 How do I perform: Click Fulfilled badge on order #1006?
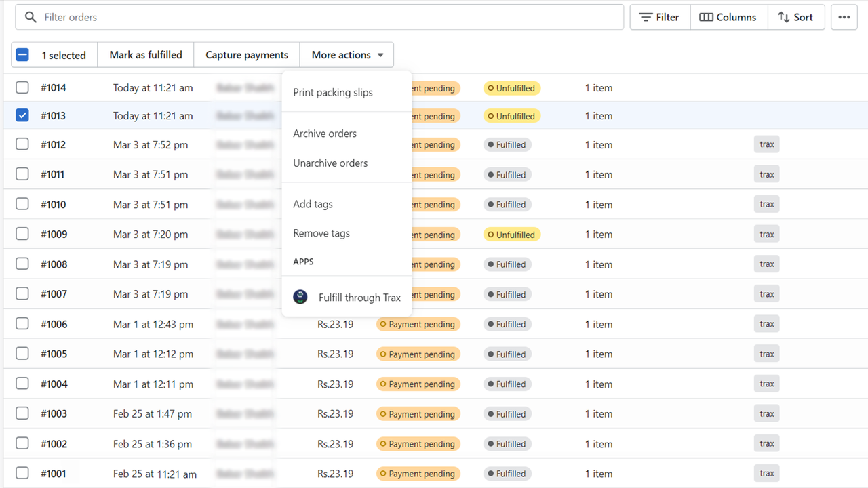click(507, 324)
